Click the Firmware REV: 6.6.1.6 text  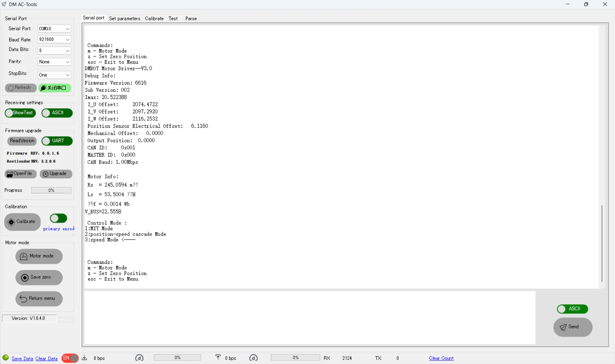coord(33,153)
